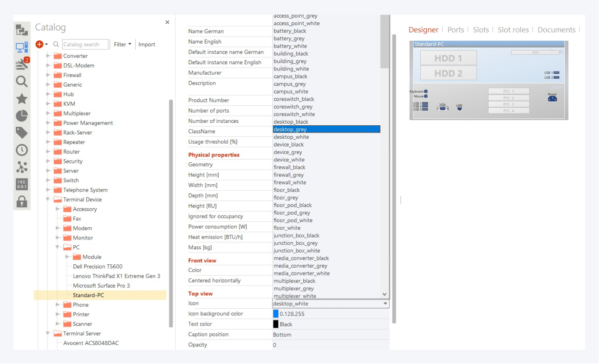Click the Import button
Viewport: 599px width, 364px height.
coord(147,44)
